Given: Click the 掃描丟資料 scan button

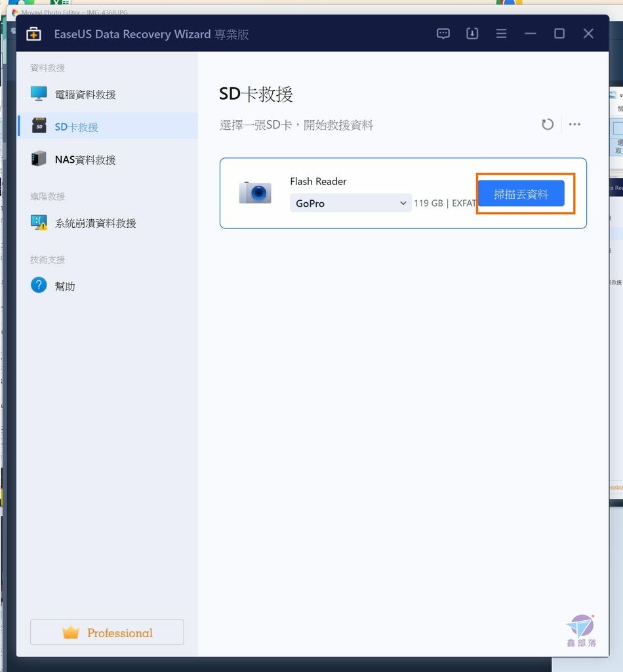Looking at the screenshot, I should point(521,194).
